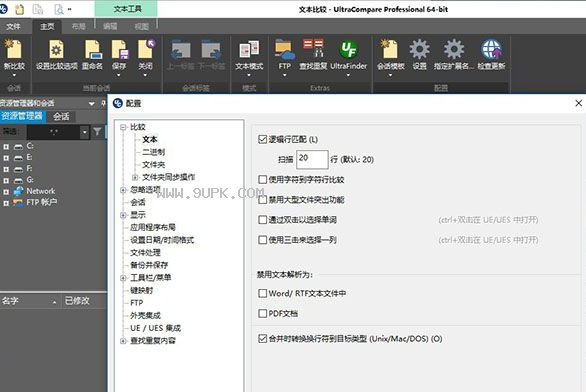The width and height of the screenshot is (586, 392).
Task: Open the 新比较 dropdown arrow
Action: click(14, 75)
